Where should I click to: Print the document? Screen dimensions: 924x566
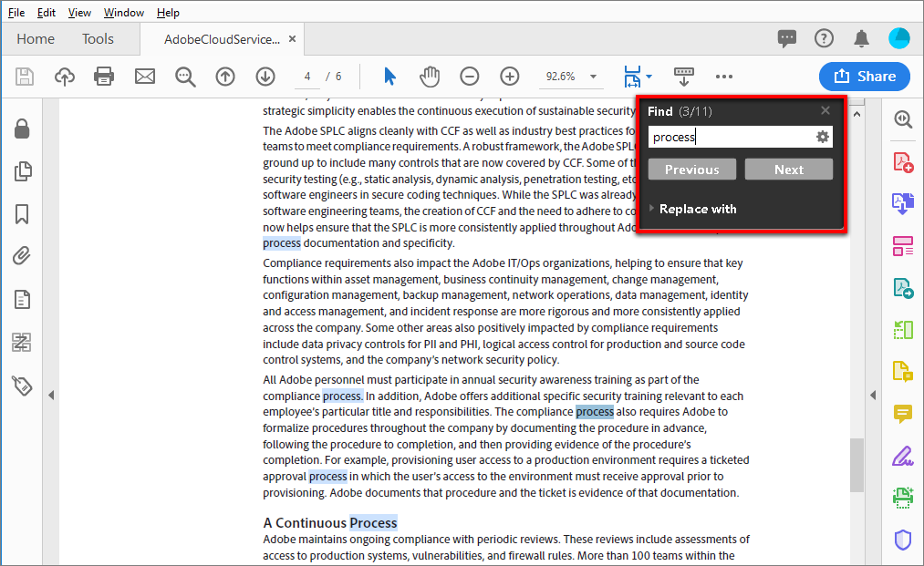click(x=104, y=77)
